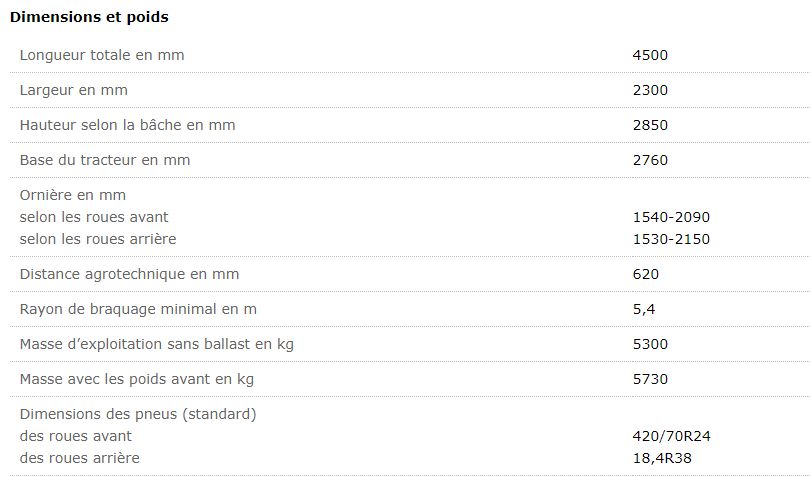810x477 pixels.
Task: Click the operating mass value 5300
Action: pos(650,344)
